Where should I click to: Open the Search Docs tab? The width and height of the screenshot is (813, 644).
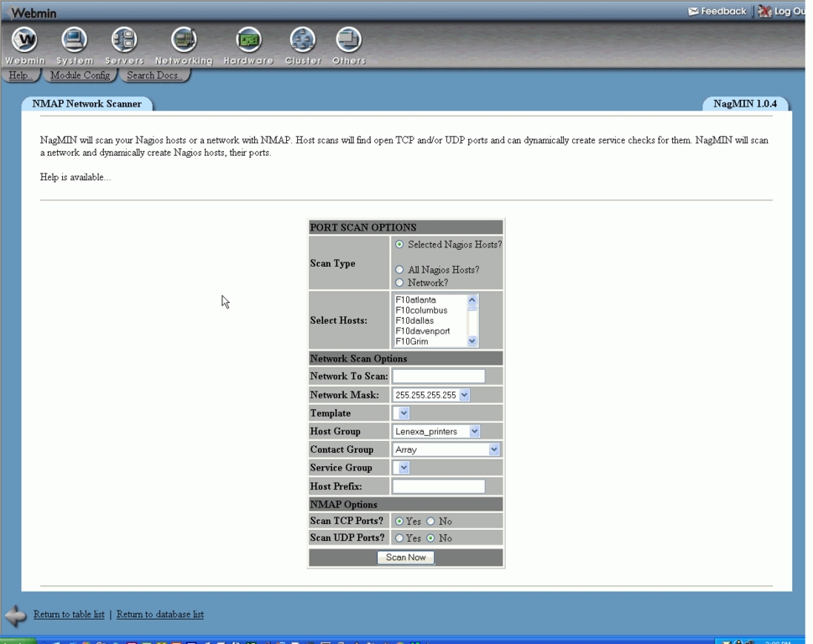(154, 75)
